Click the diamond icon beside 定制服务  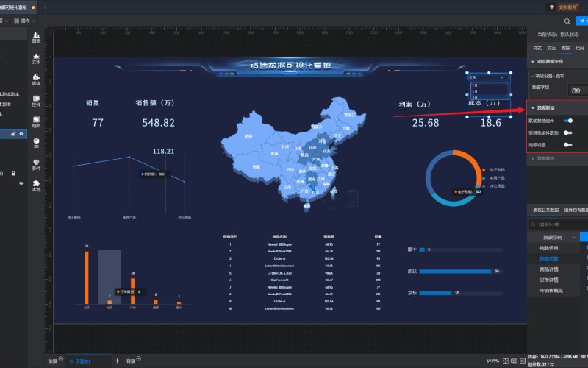[552, 7]
